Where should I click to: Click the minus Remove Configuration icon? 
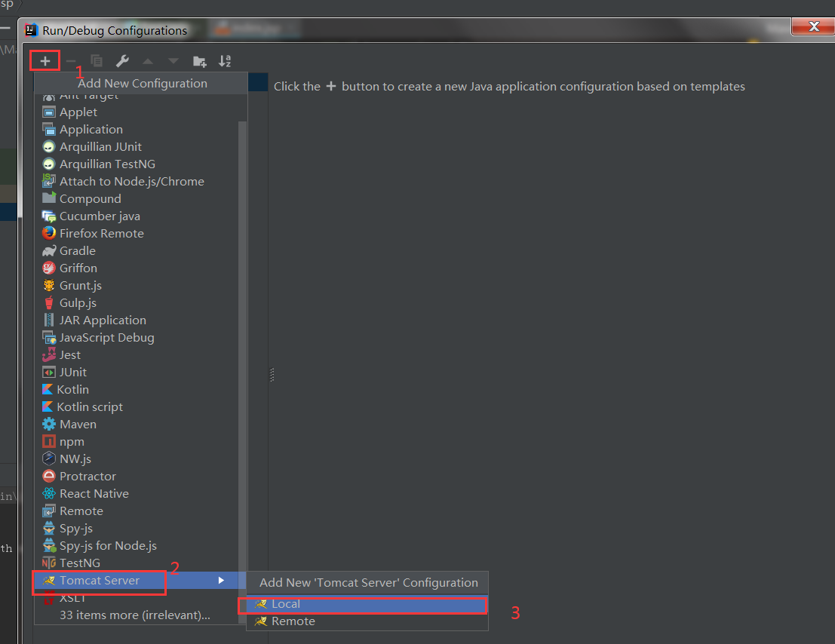pos(71,61)
